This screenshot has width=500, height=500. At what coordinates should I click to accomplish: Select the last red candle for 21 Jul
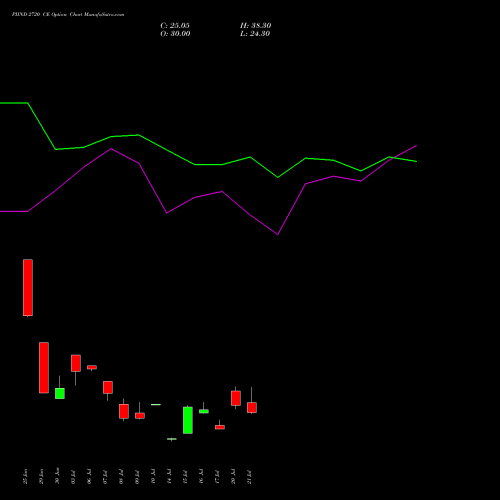tap(252, 407)
